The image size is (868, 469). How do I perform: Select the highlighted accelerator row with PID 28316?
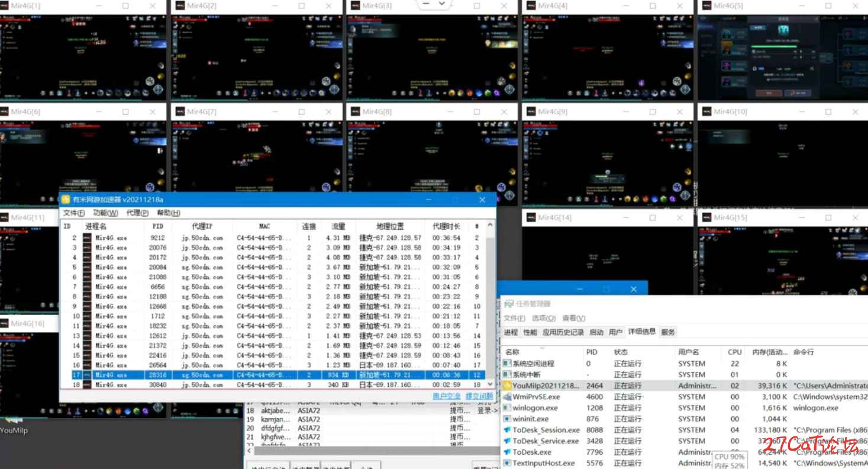[x=273, y=375]
